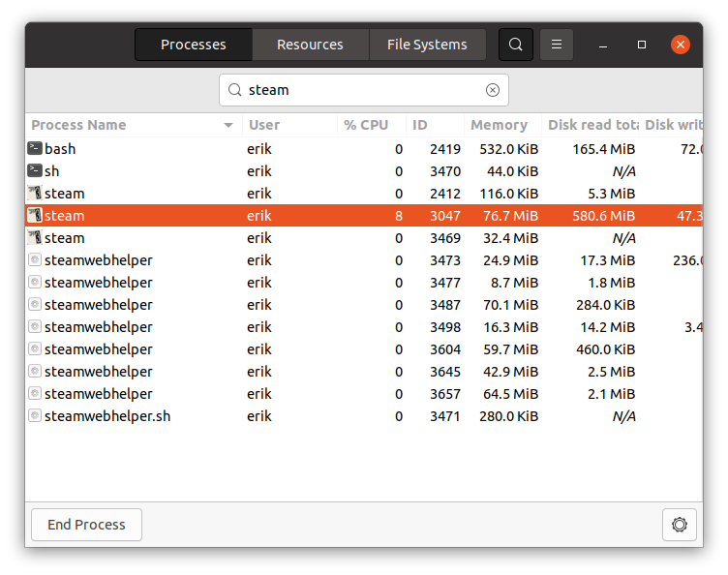Select steam process with ID 3469

coord(65,238)
